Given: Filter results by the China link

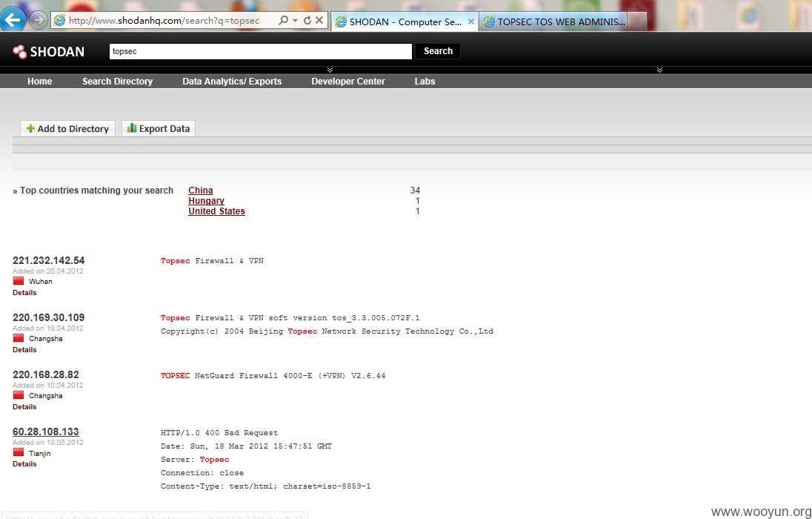Looking at the screenshot, I should pos(201,191).
